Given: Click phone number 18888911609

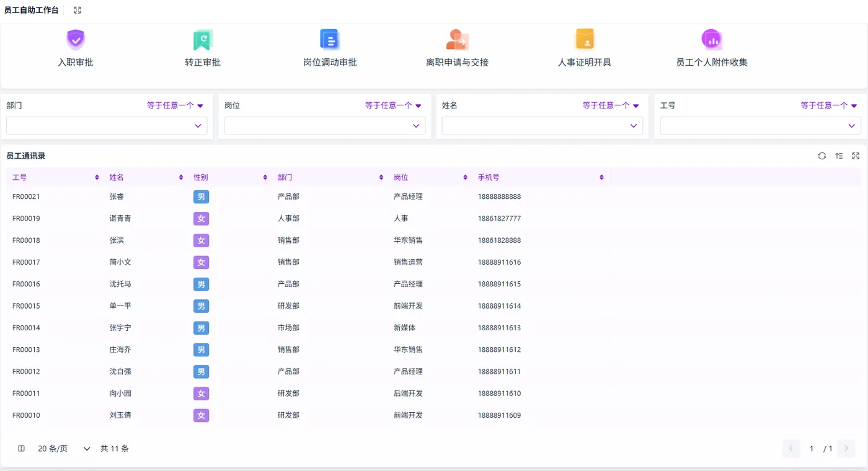Looking at the screenshot, I should pos(499,416).
